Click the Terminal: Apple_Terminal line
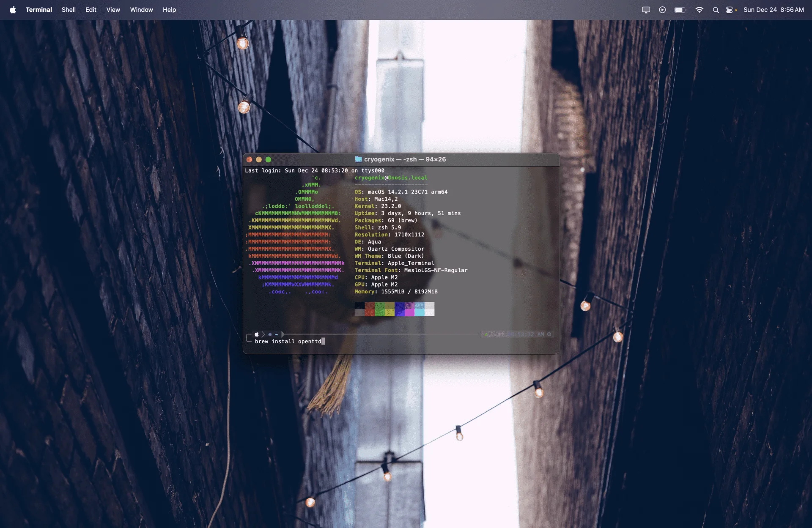Viewport: 812px width, 528px height. 394,263
